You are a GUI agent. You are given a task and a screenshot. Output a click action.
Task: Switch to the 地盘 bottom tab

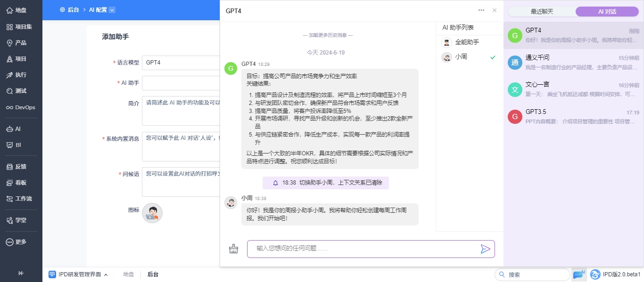[128, 274]
